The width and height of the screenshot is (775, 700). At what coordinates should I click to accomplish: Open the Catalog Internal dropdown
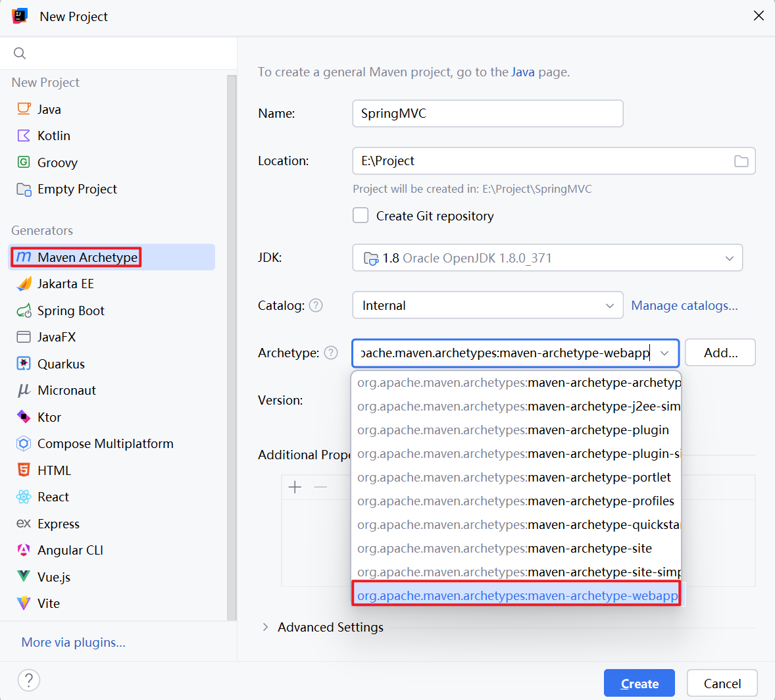pyautogui.click(x=488, y=305)
